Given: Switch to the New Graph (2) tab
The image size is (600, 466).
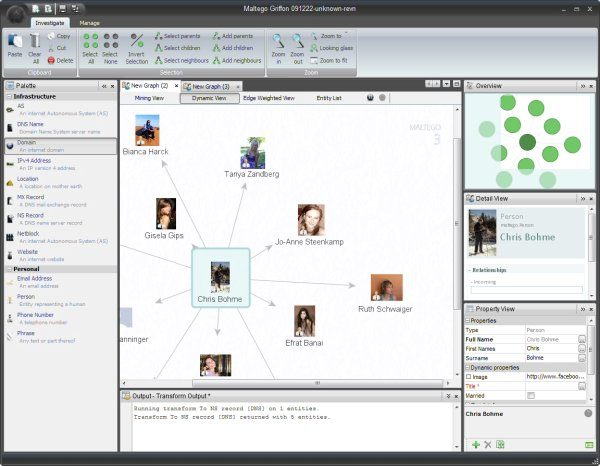Looking at the screenshot, I should click(x=152, y=86).
